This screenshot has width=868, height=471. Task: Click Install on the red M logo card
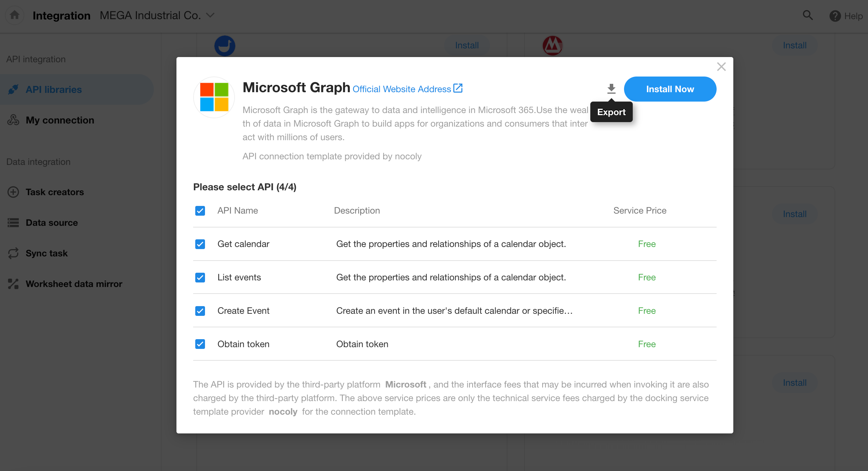coord(795,45)
